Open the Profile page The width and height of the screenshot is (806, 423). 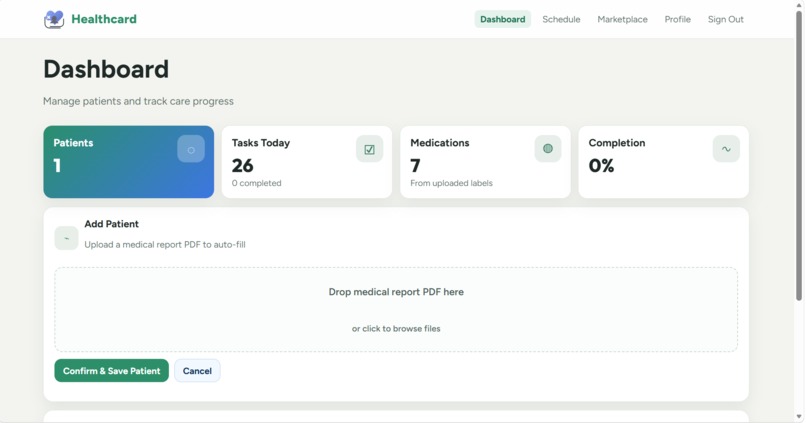coord(677,19)
